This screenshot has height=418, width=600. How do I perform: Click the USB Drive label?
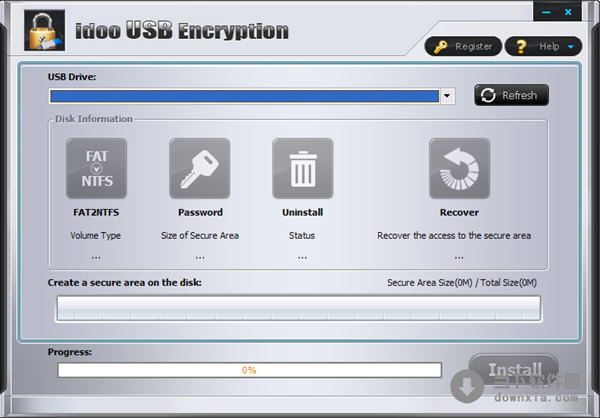click(72, 77)
